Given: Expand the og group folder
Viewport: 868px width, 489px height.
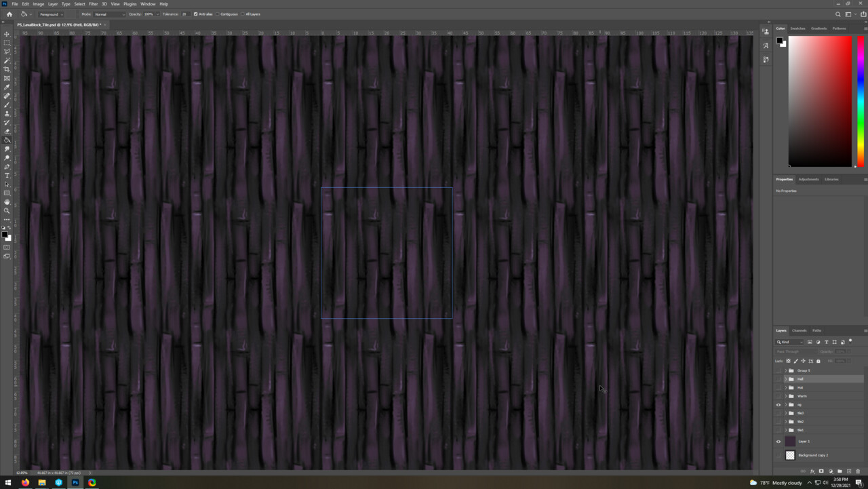Looking at the screenshot, I should pos(786,405).
